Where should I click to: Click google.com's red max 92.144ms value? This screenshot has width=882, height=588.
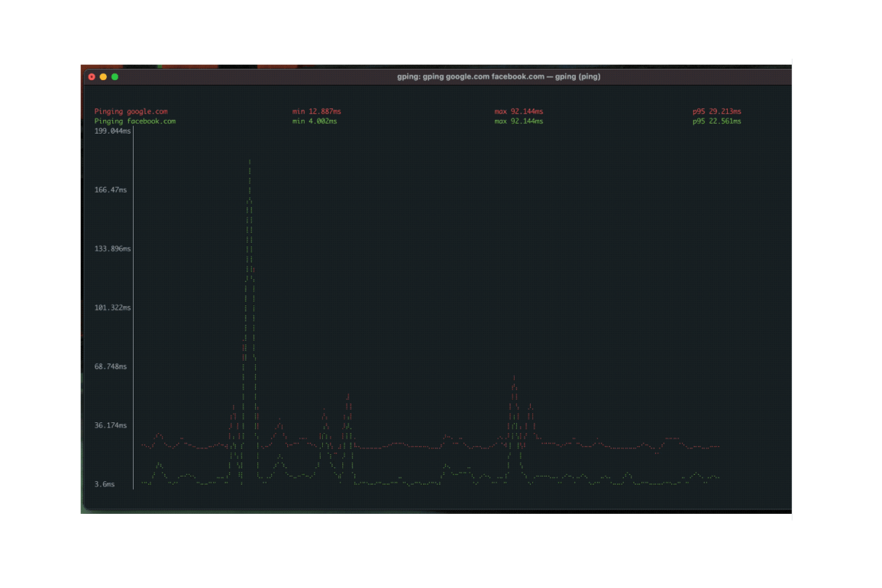pyautogui.click(x=519, y=111)
